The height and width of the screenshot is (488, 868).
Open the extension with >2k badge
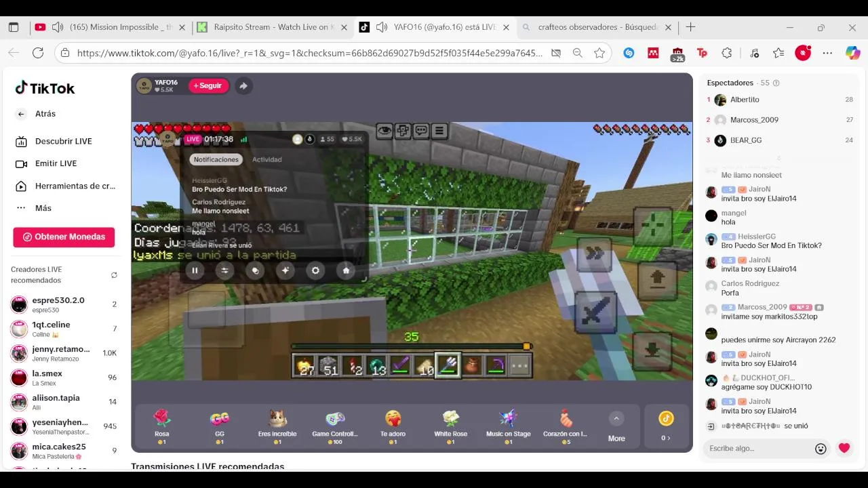pos(677,54)
